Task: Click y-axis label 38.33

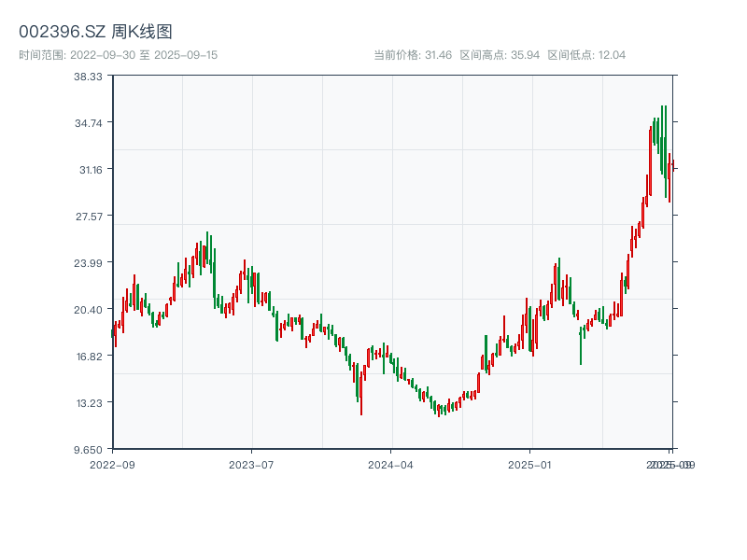Action: point(88,77)
